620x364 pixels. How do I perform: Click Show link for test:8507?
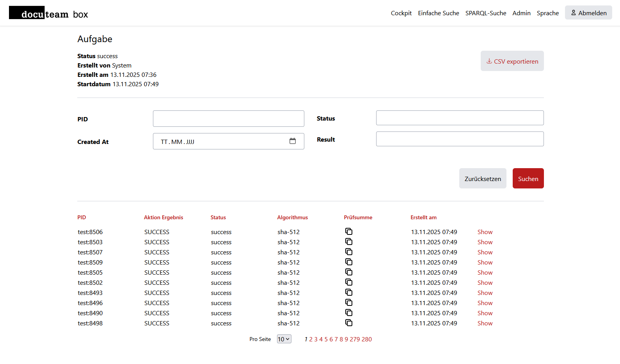[485, 252]
